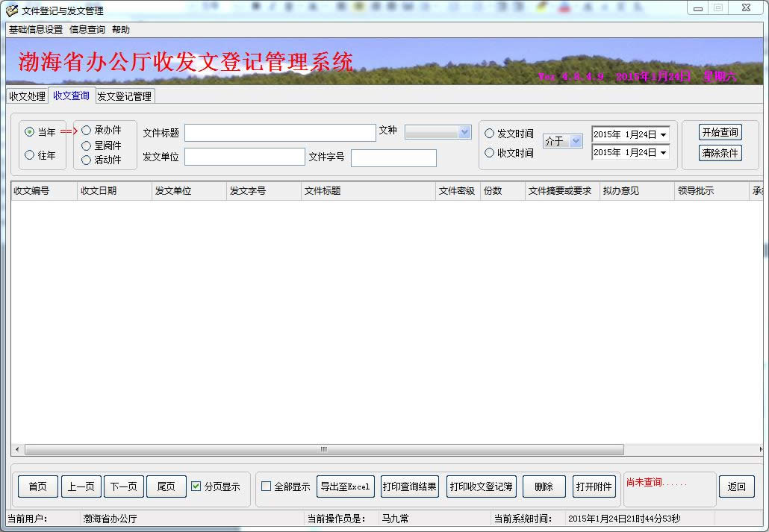Viewport: 769px width, 532px height.
Task: Enable the 全部显示 checkbox
Action: point(267,486)
